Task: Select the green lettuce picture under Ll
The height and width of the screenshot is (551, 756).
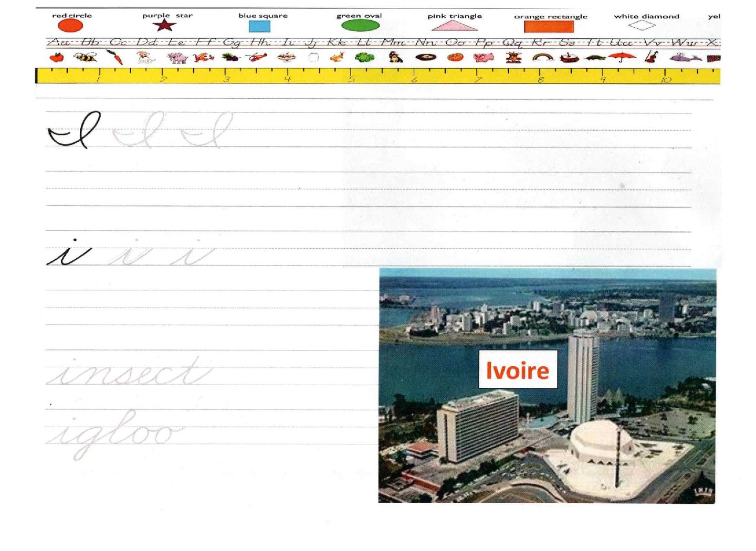Action: 365,57
